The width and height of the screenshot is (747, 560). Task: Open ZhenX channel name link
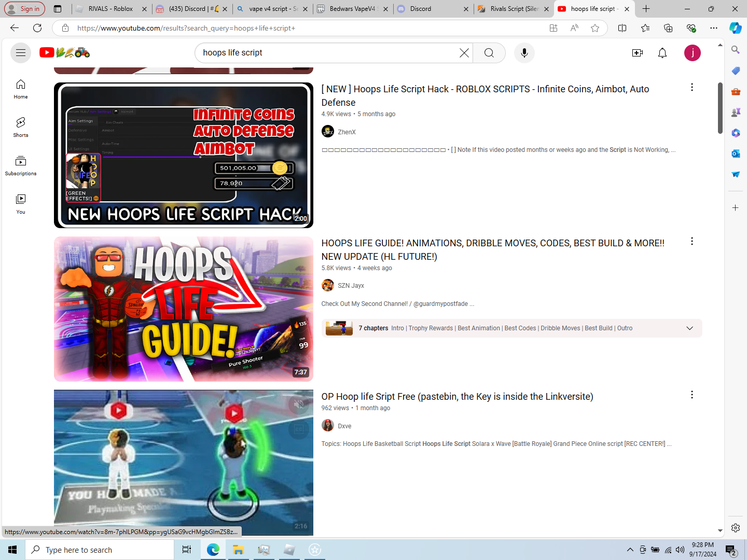pos(347,132)
